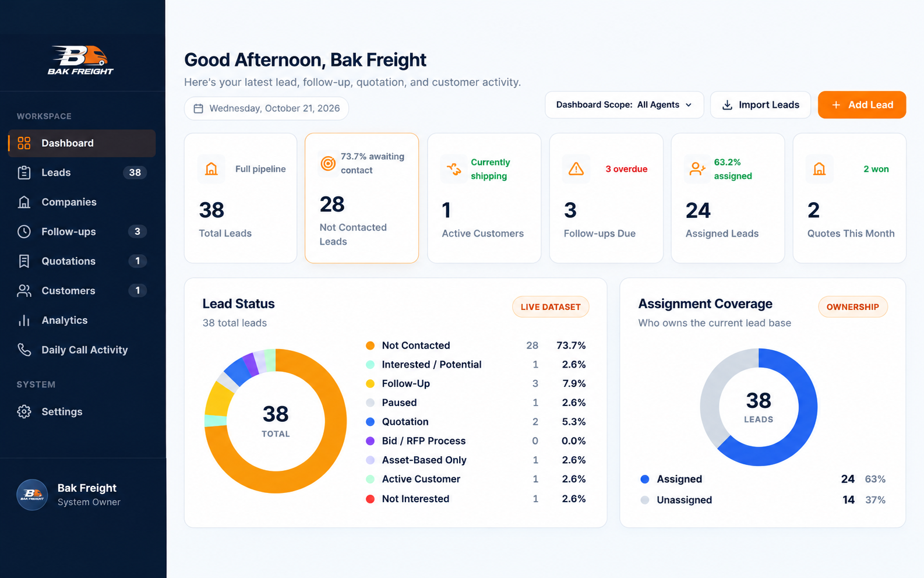Open Leads in the sidebar menu

pos(82,172)
